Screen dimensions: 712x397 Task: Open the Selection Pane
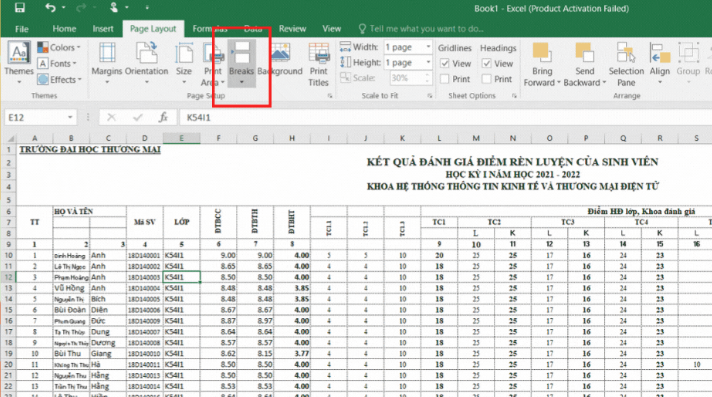tap(626, 64)
